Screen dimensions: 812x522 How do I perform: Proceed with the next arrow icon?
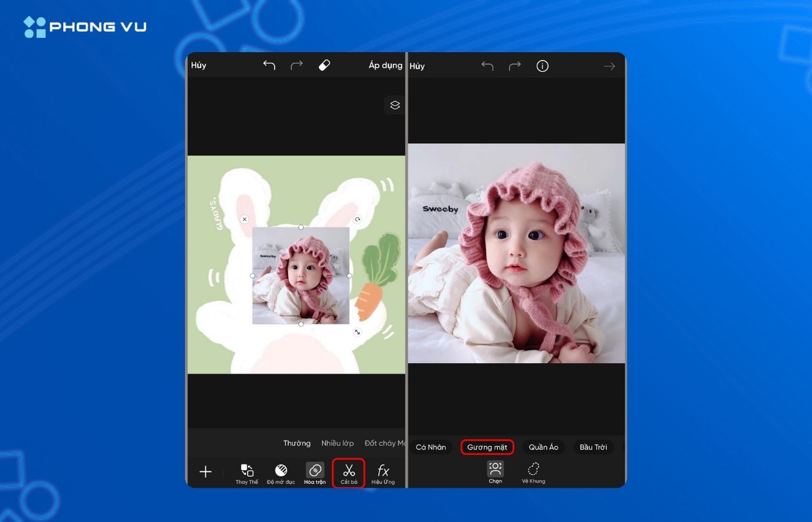click(x=609, y=66)
